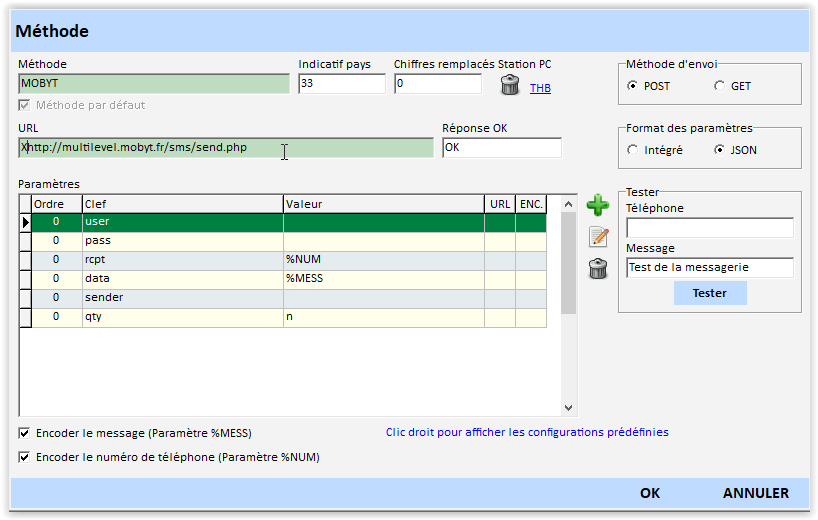The width and height of the screenshot is (818, 520).
Task: Click the Valeur column header
Action: pos(384,204)
